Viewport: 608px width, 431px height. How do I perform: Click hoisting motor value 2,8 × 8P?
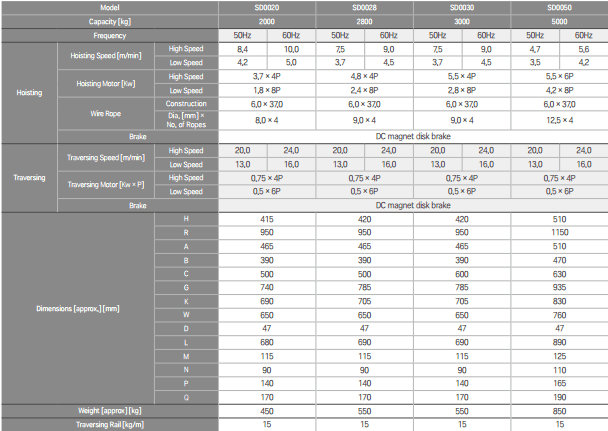point(462,91)
